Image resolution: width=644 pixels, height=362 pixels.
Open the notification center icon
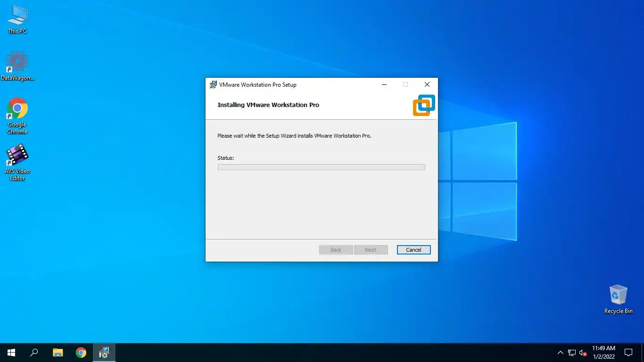coord(628,353)
